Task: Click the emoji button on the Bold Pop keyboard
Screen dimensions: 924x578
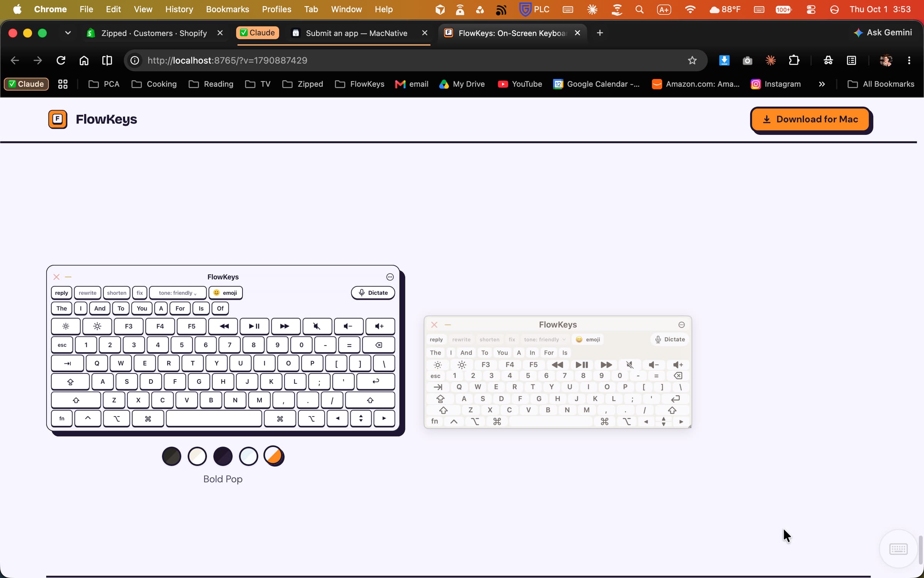Action: click(225, 293)
